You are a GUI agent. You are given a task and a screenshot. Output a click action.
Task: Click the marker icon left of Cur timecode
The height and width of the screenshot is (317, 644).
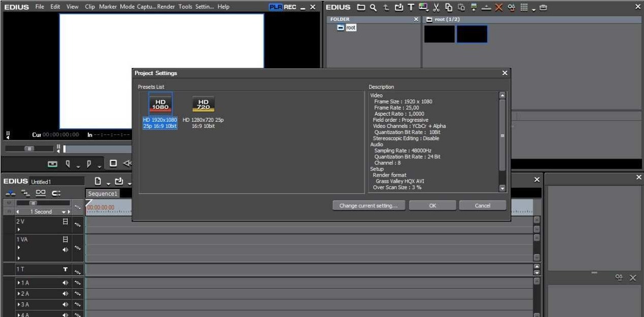[x=8, y=135]
